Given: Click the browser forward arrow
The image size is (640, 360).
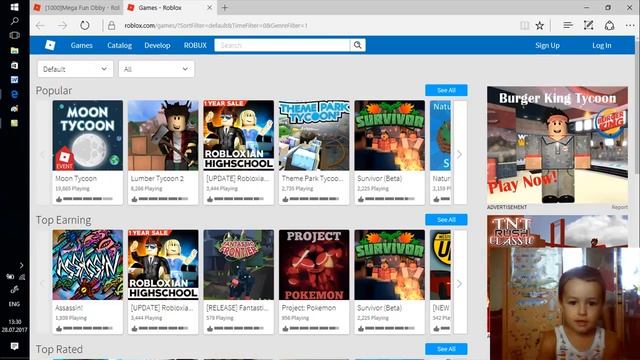Looking at the screenshot, I should click(x=62, y=25).
